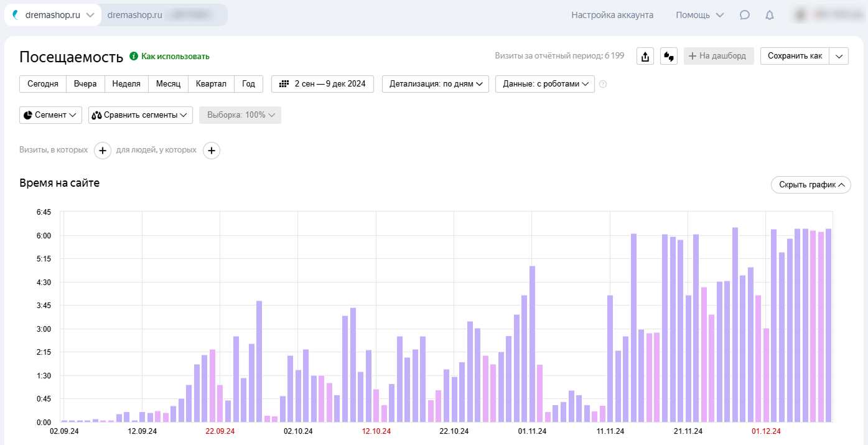
Task: Expand Детализация: по дням dropdown
Action: coord(435,84)
